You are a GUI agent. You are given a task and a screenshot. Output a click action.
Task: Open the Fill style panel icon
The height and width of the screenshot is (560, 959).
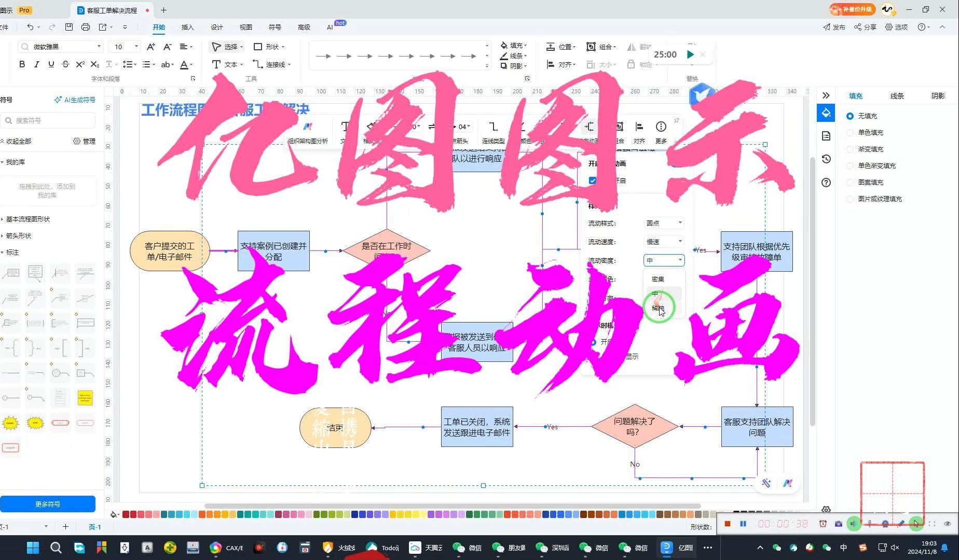826,113
